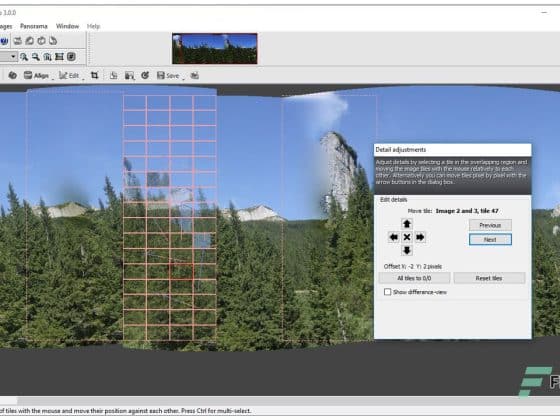
Task: Click the 'Image 2 and 3, tile 47' text
Action: click(x=467, y=211)
